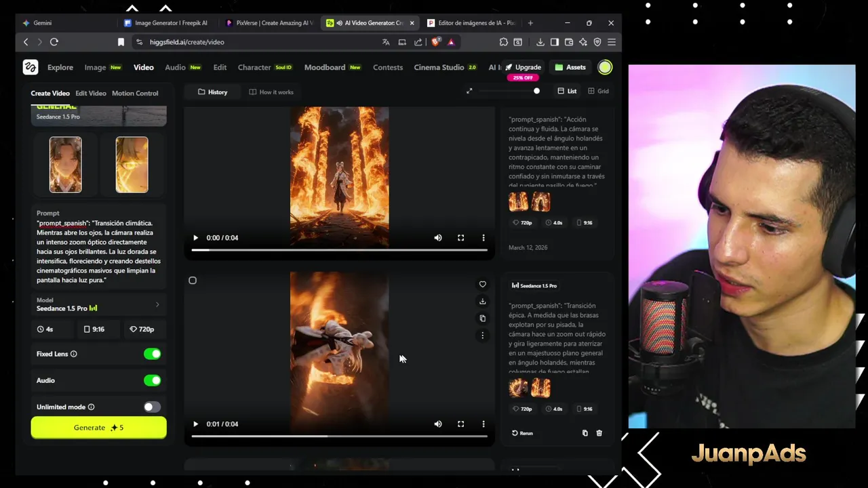The height and width of the screenshot is (488, 868).
Task: Select the second video's checkbox
Action: (x=193, y=281)
